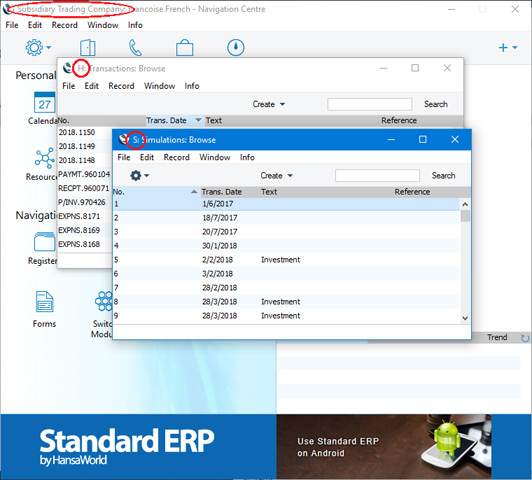Open the Create dropdown in Simulations window
Screen dimensions: 532x480
point(276,175)
